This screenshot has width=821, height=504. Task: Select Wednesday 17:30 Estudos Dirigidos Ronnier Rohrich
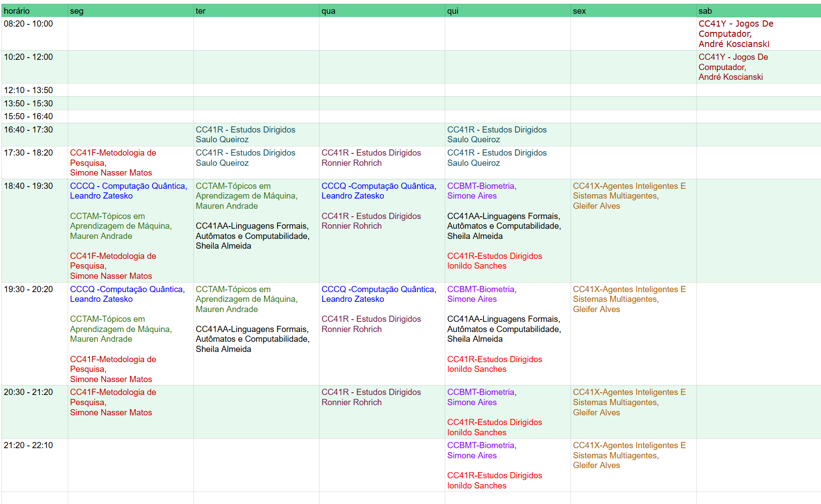(x=371, y=158)
